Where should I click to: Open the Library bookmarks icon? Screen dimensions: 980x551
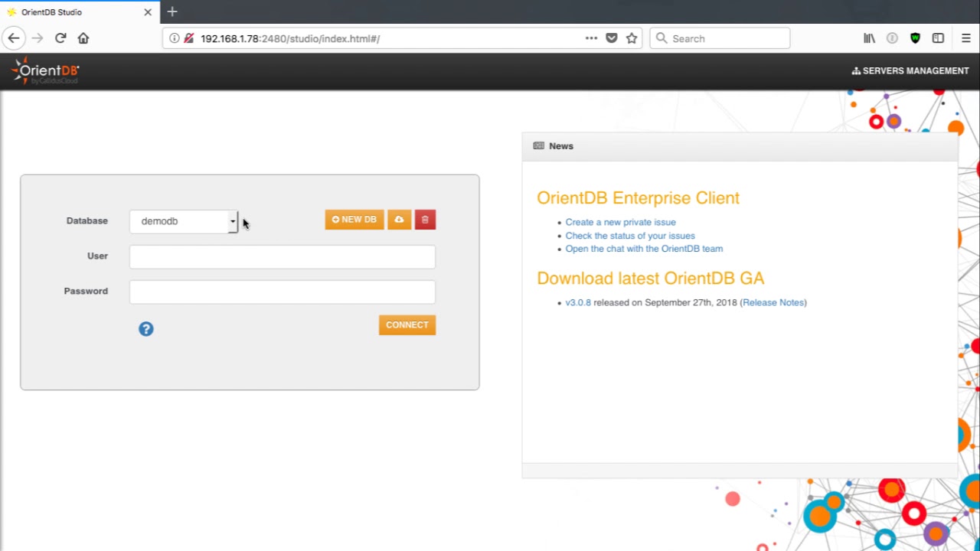[870, 38]
